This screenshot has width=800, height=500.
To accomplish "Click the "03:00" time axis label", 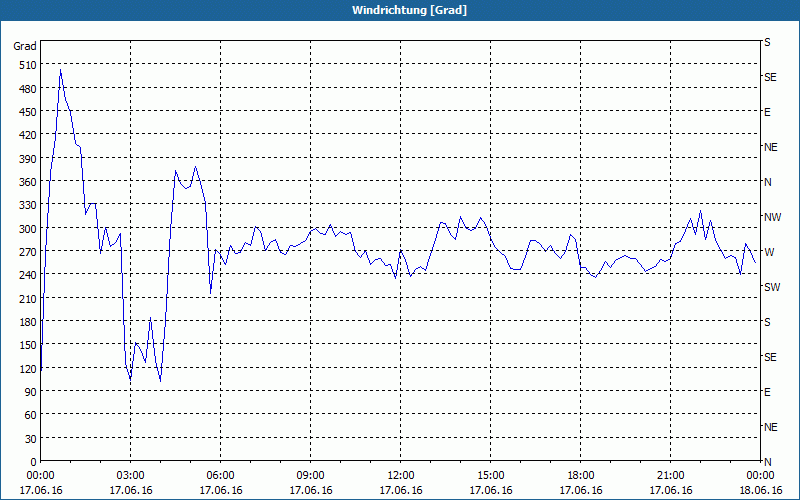I will (131, 476).
